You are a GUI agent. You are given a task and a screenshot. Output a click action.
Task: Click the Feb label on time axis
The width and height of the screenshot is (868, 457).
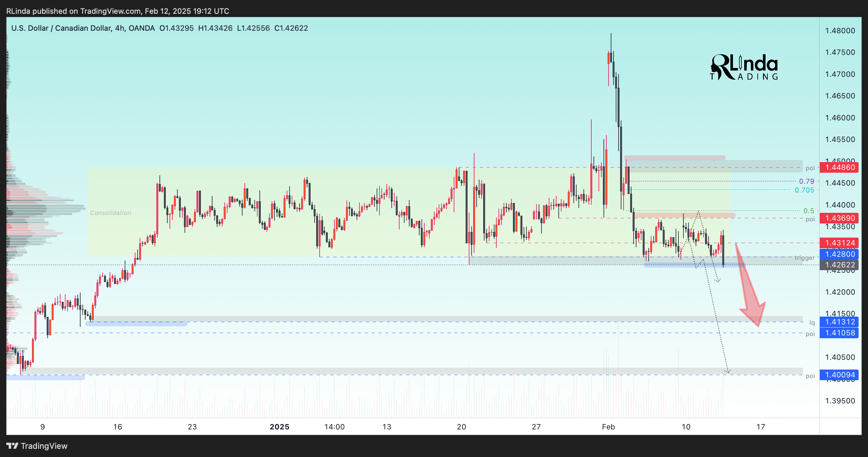(609, 427)
